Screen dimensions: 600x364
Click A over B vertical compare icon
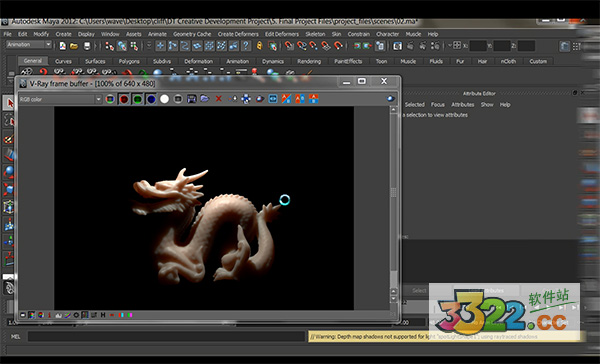[314, 99]
